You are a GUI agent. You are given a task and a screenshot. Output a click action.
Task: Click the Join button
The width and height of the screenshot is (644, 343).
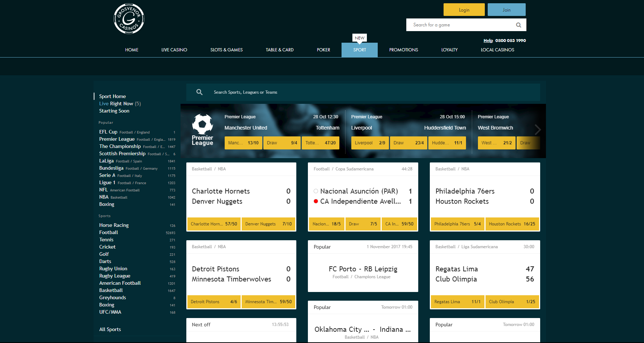507,10
